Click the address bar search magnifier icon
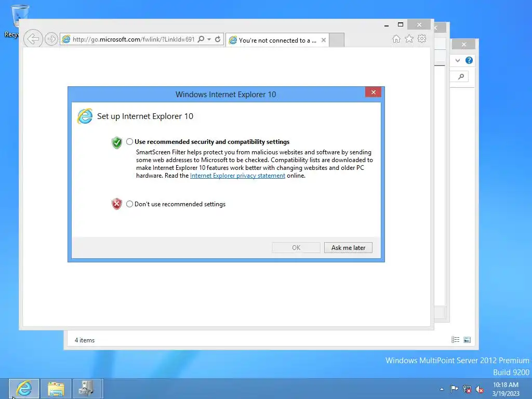 click(x=201, y=39)
